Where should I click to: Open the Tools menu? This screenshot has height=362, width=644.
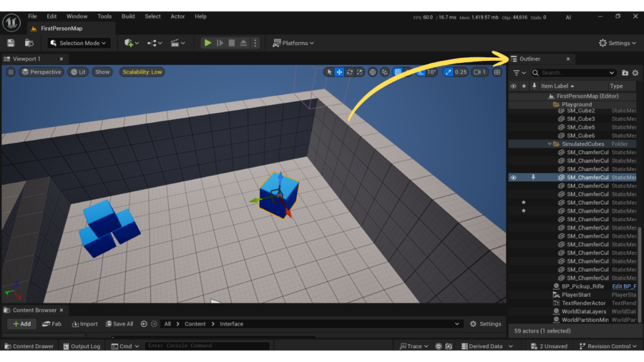pyautogui.click(x=104, y=16)
